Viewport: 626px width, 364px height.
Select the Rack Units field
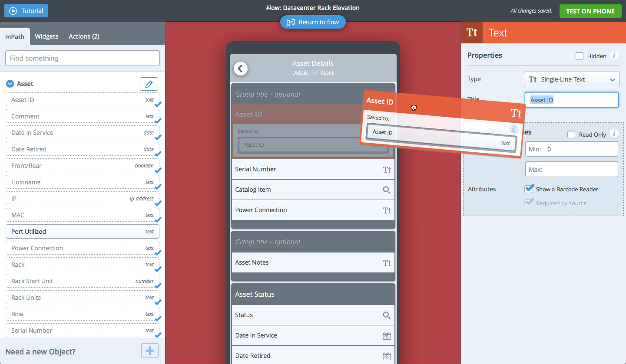83,298
